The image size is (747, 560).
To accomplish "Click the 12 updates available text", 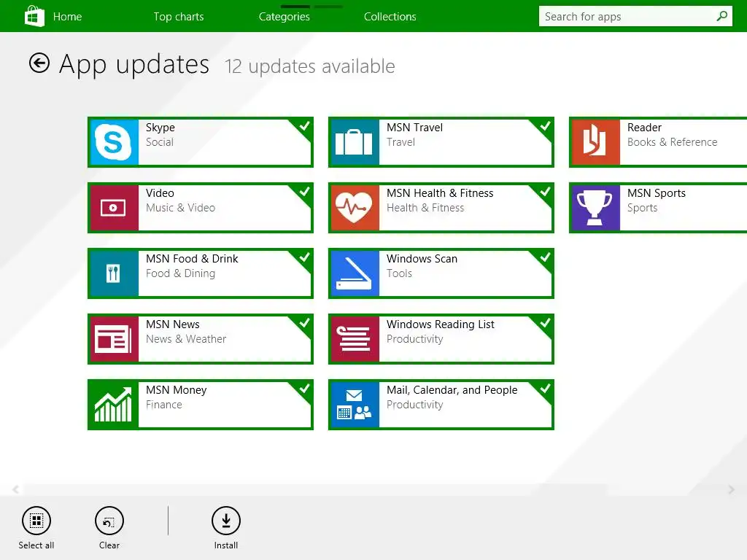I will (309, 66).
